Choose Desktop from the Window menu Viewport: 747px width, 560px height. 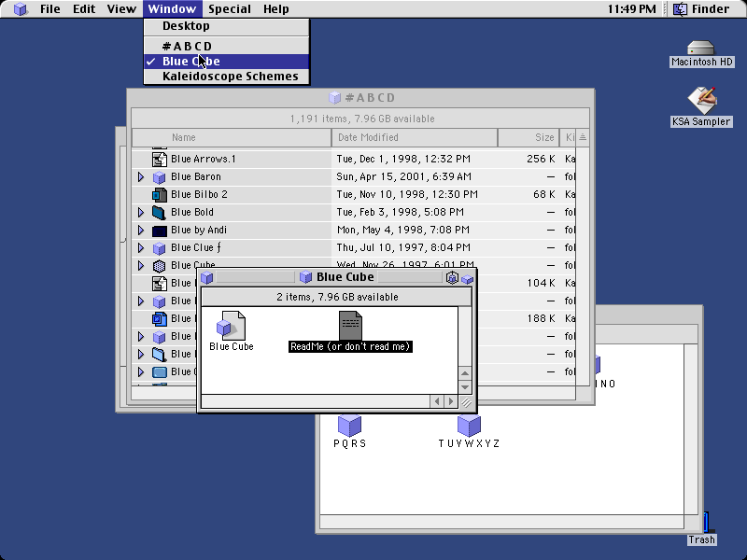(x=226, y=26)
